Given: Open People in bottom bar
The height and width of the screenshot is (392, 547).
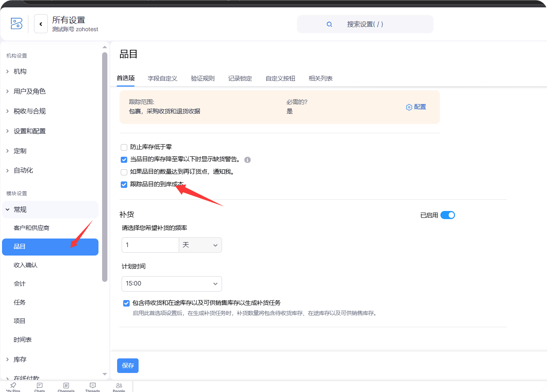Looking at the screenshot, I should pyautogui.click(x=119, y=387).
